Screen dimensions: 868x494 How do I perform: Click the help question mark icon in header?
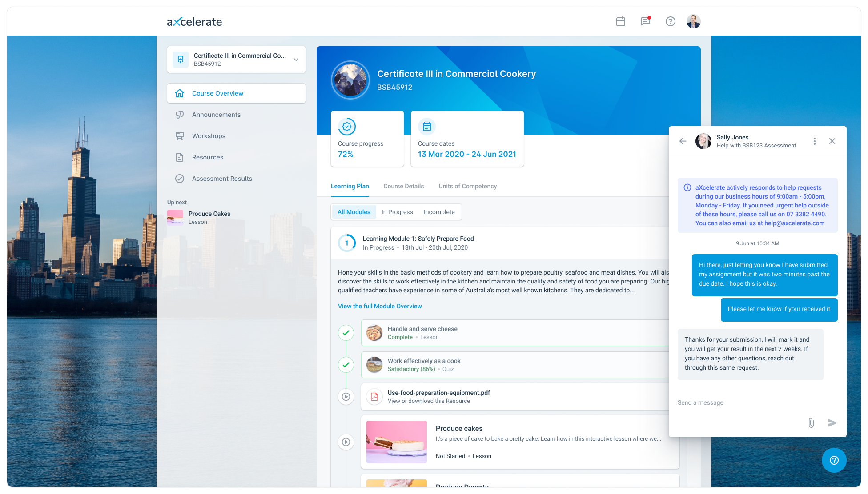point(671,21)
